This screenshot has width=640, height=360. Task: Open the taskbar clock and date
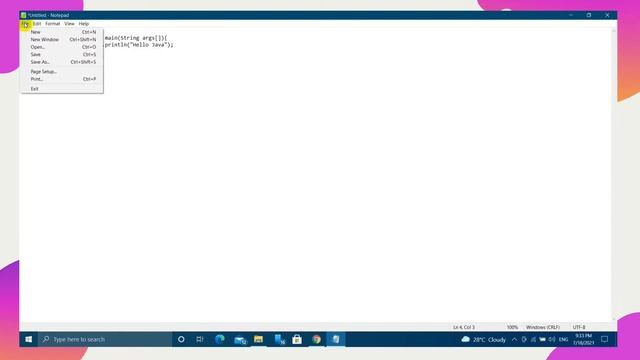click(x=584, y=339)
